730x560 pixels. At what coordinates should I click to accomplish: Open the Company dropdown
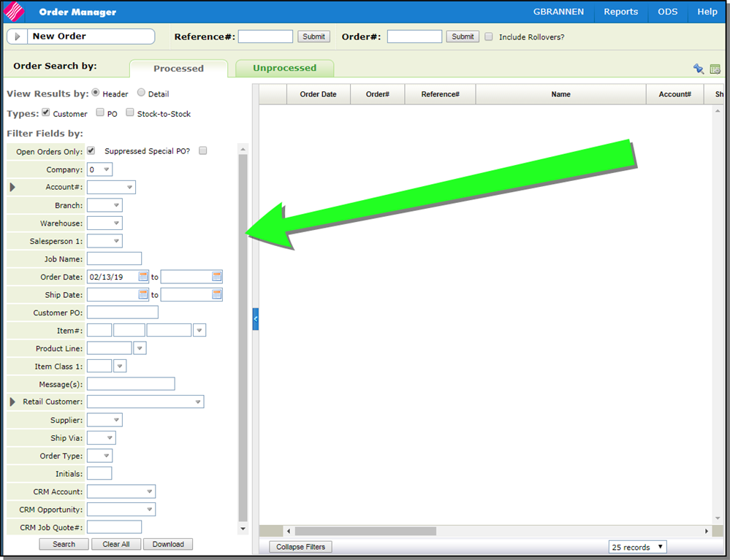(99, 169)
